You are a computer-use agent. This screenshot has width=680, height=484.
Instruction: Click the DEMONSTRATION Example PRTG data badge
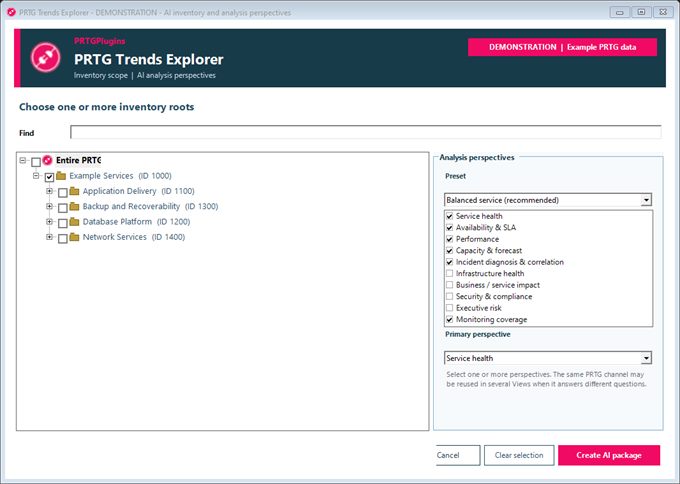pos(562,47)
